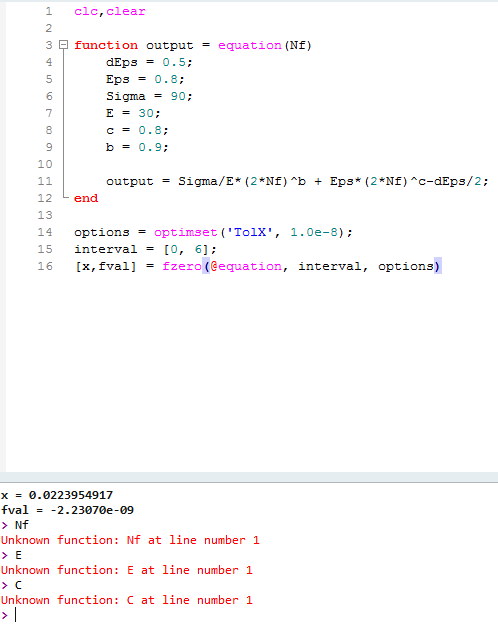
Task: Collapse the function block fold marker
Action: (x=64, y=45)
